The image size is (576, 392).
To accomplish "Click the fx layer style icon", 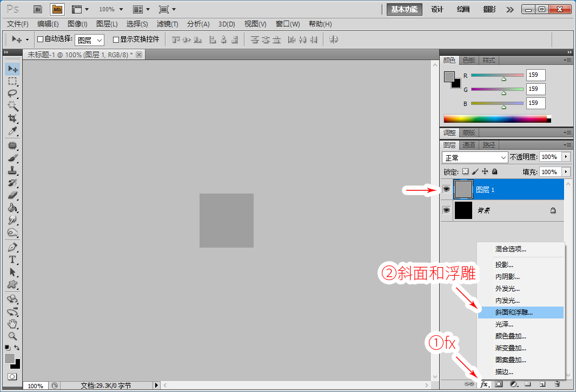I will coord(485,384).
